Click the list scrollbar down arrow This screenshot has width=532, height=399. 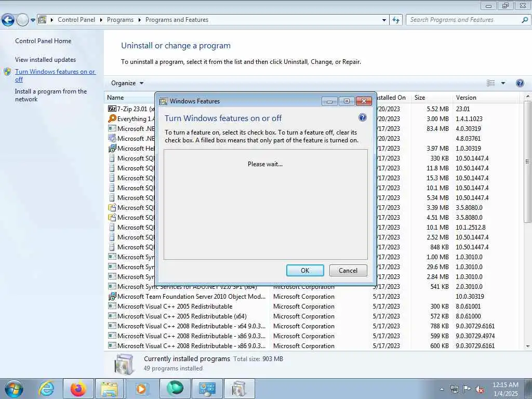tap(528, 346)
